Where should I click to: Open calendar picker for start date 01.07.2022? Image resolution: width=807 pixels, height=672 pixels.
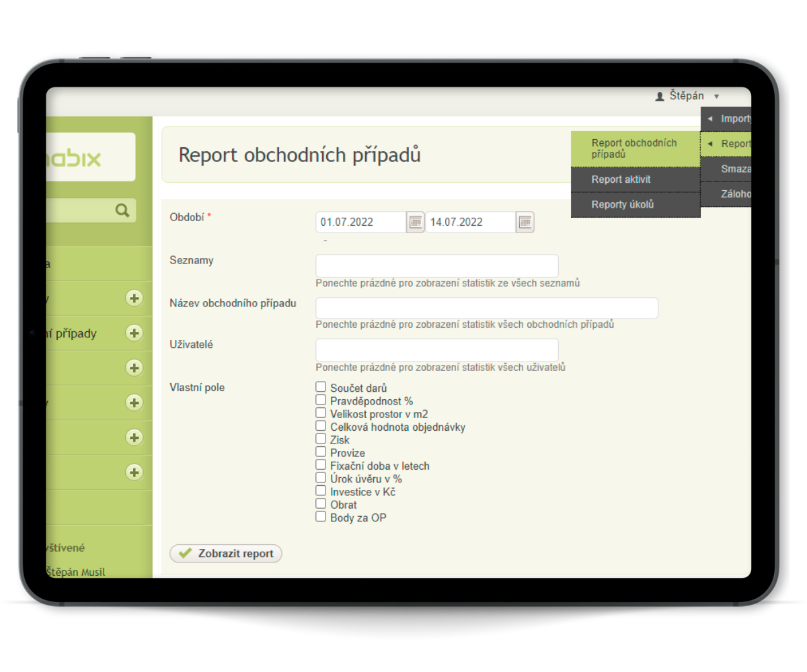point(416,222)
